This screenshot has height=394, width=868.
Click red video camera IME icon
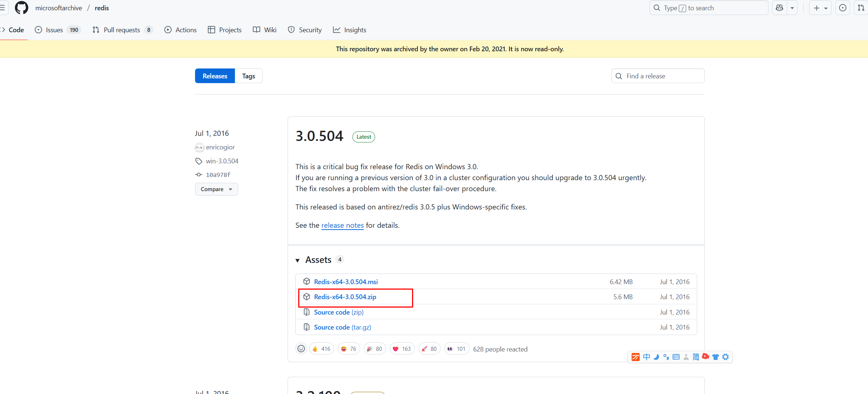click(706, 356)
